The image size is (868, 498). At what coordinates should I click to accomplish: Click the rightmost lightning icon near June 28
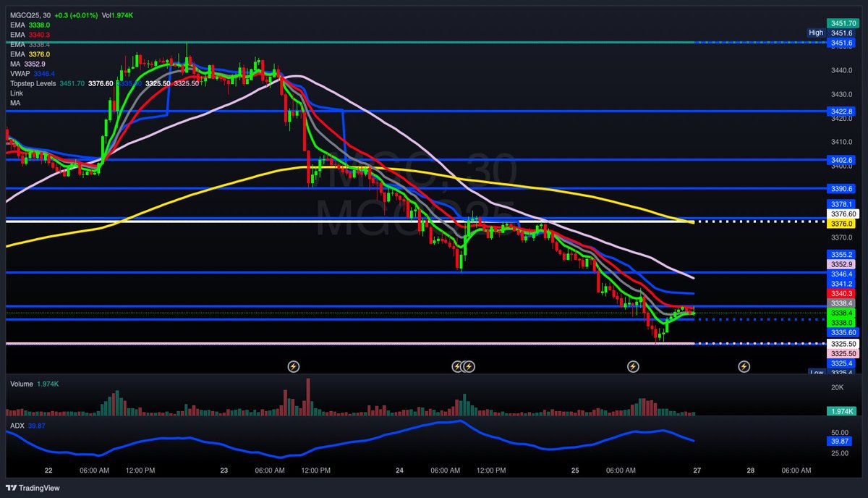(744, 366)
